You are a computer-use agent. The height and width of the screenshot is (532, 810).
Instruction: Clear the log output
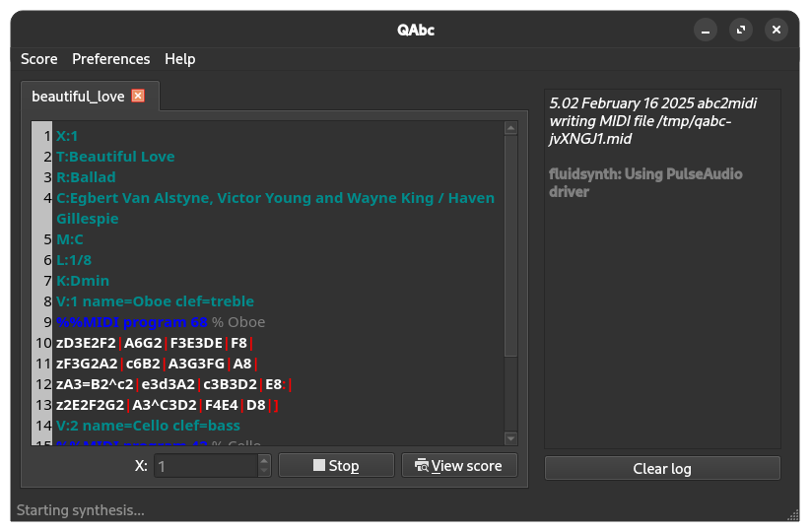(x=661, y=468)
